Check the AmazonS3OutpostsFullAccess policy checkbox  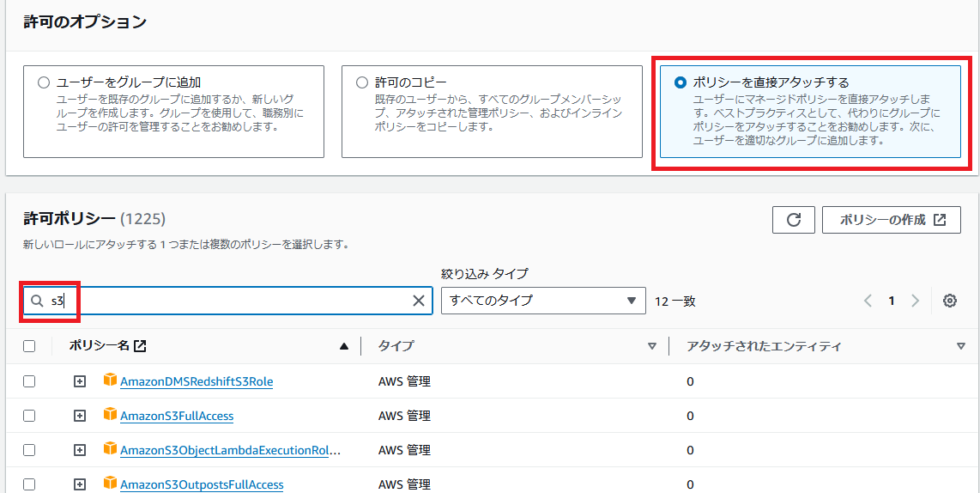[29, 484]
